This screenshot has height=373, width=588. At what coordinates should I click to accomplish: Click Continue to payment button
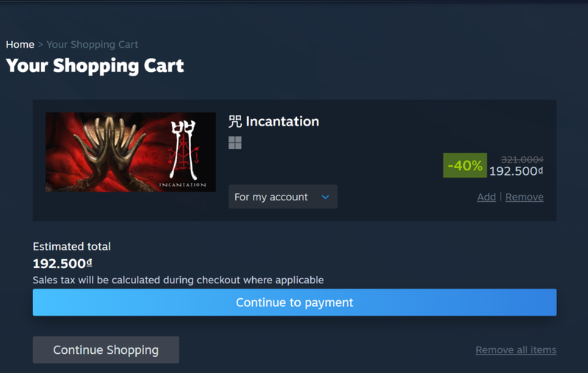295,303
